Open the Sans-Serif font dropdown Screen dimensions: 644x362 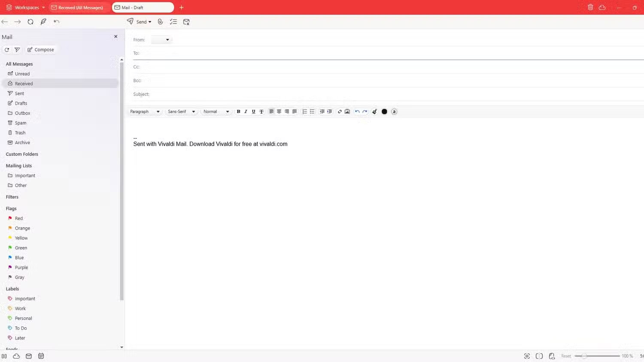coord(181,112)
